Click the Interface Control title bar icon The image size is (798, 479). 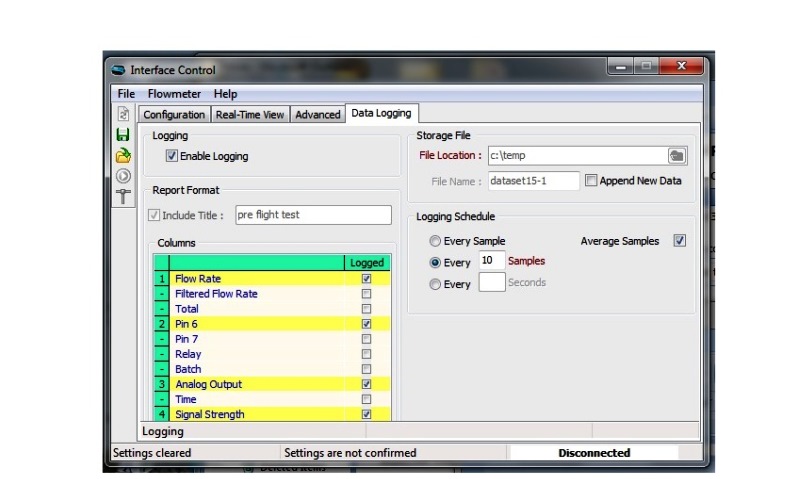(x=119, y=70)
